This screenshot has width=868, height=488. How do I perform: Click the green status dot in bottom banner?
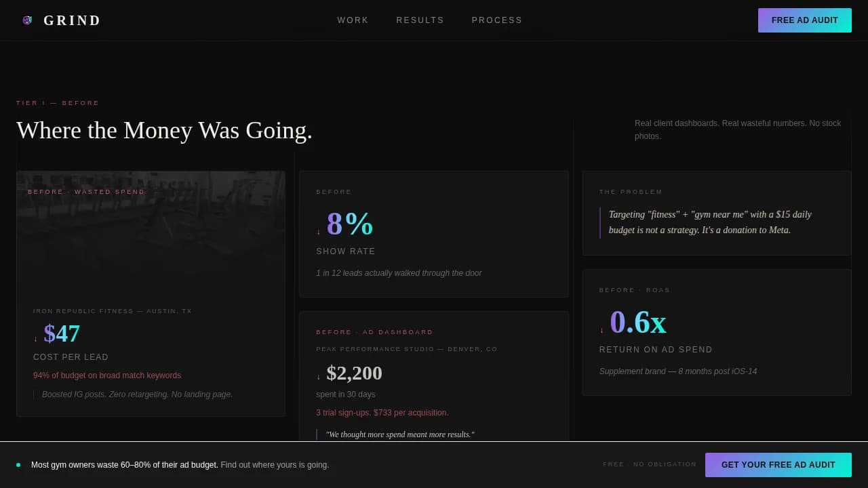(x=18, y=465)
